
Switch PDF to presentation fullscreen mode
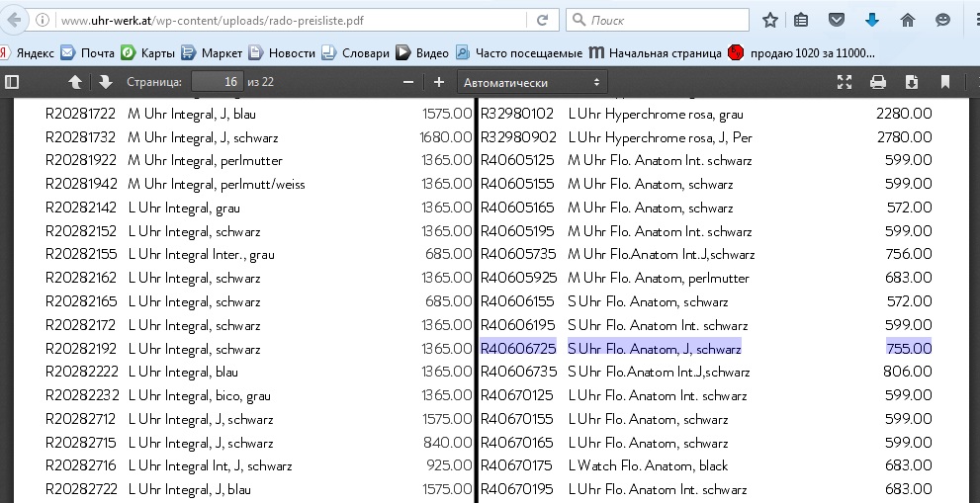(845, 82)
